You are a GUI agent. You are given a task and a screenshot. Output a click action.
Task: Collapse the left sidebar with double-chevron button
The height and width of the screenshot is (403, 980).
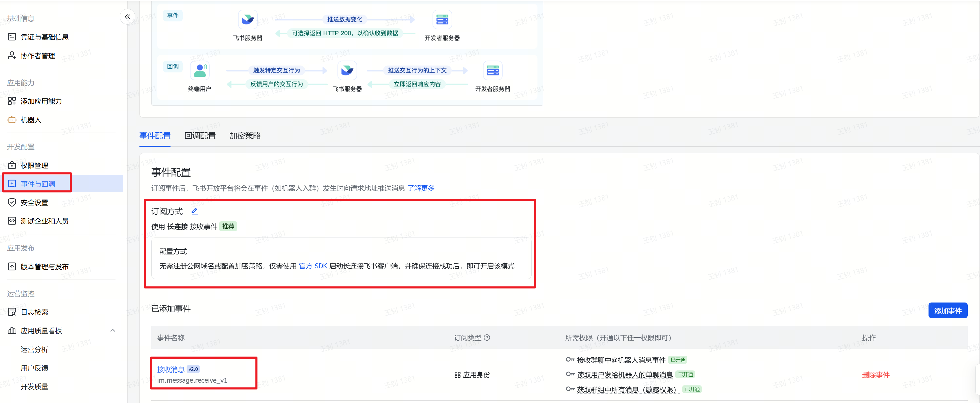(128, 17)
